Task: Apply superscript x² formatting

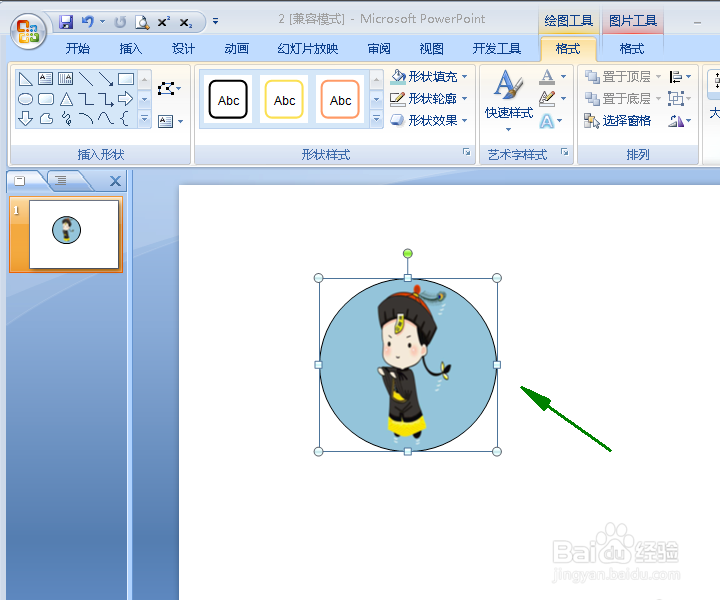Action: point(163,22)
